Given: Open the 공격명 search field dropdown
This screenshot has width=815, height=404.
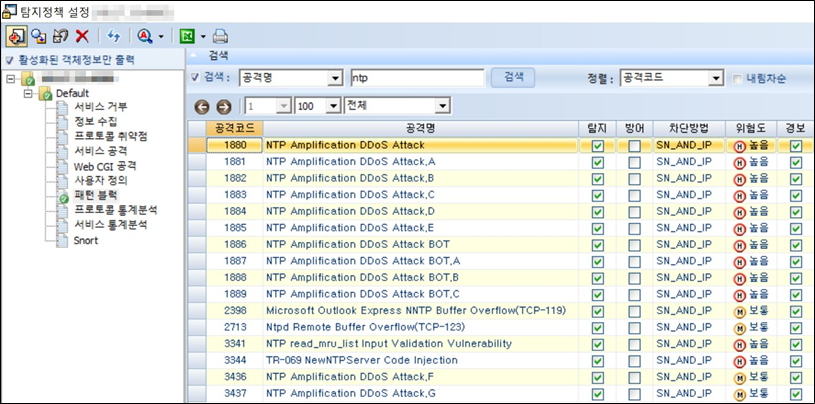Looking at the screenshot, I should (x=335, y=79).
